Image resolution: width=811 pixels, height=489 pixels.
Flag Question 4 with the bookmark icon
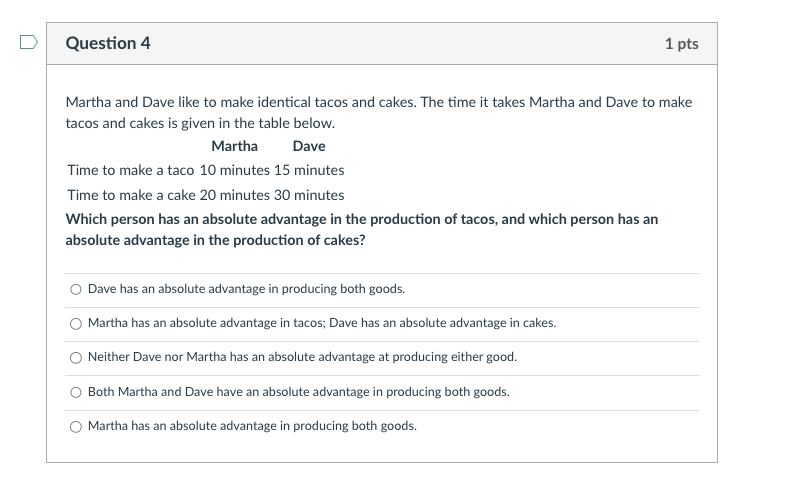(28, 42)
